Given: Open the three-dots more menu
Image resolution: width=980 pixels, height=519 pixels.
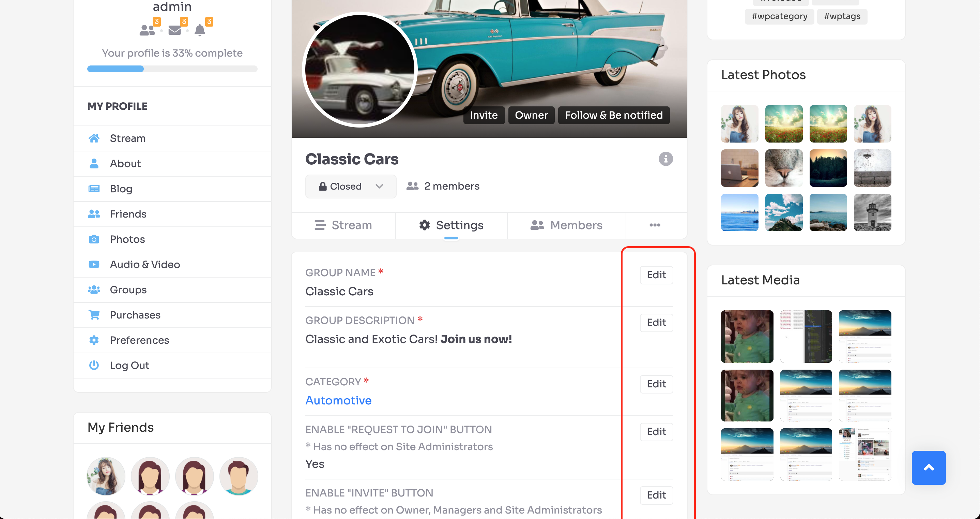Looking at the screenshot, I should click(x=655, y=225).
